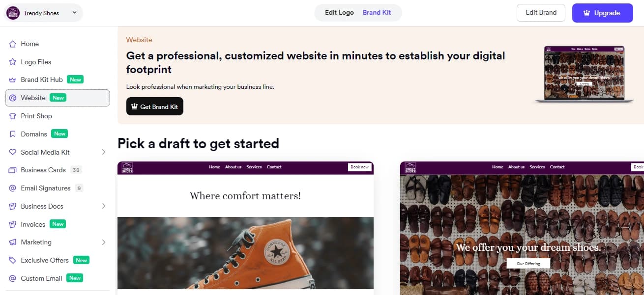
Task: Click the Home house icon in sidebar
Action: click(13, 44)
